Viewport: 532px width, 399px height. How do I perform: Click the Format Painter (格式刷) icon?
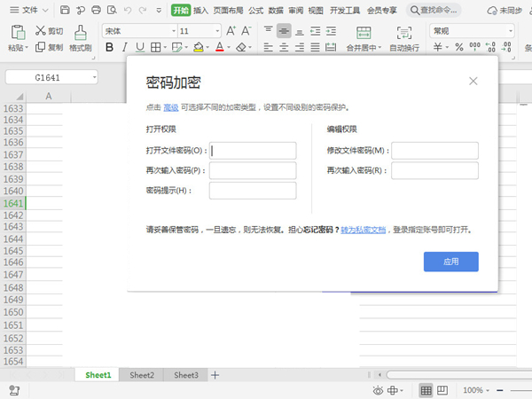coord(81,32)
